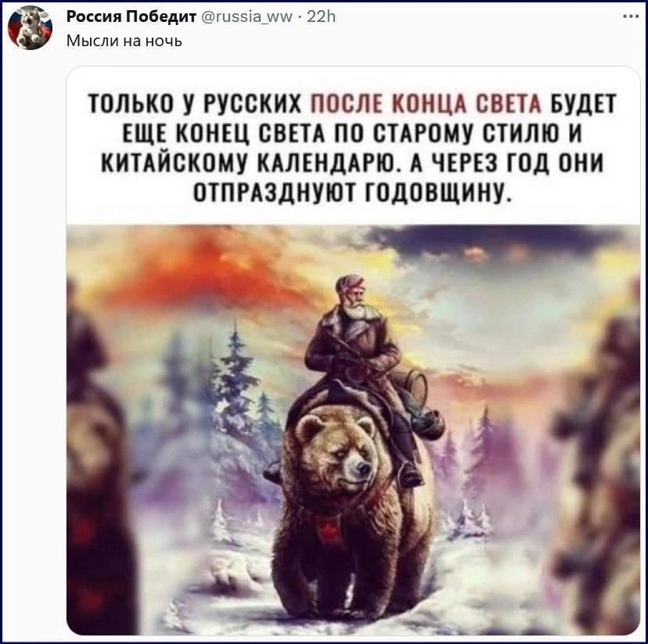Open the Россия Победит display name link
Screen dimensions: 648x644
[x=131, y=16]
